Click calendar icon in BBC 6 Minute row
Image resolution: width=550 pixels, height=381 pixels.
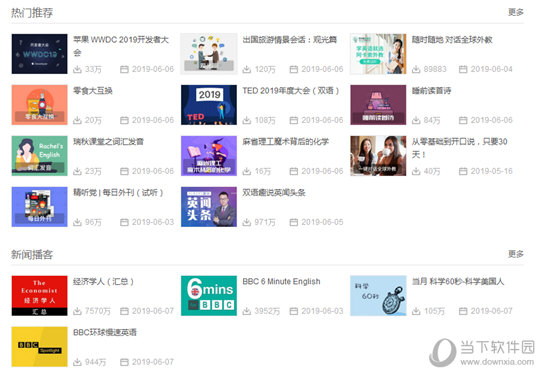(294, 311)
